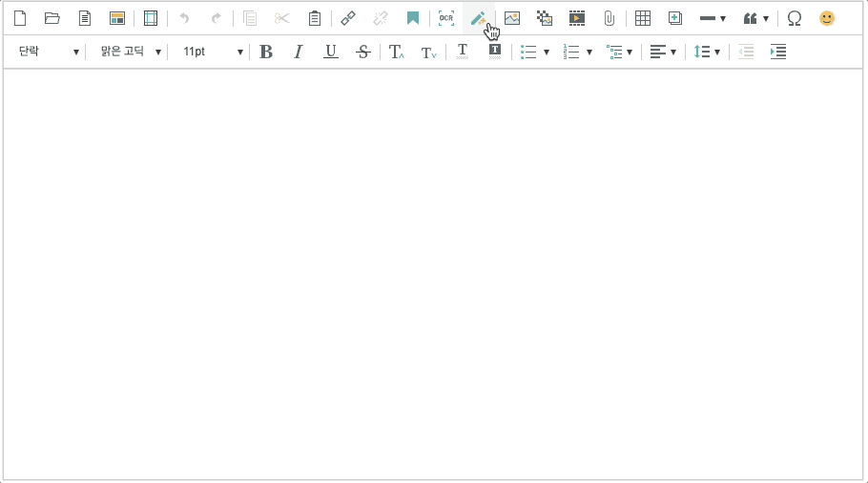Toggle bold formatting

coord(266,52)
